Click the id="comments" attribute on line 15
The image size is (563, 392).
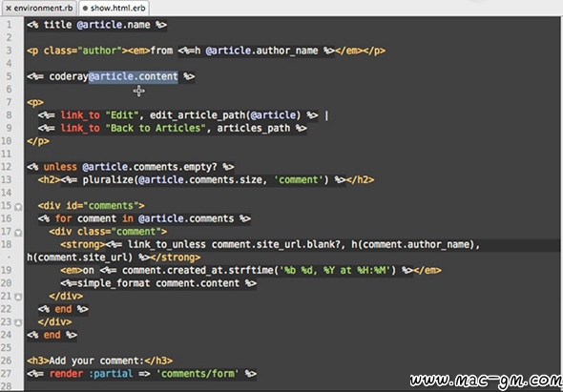[x=102, y=206]
